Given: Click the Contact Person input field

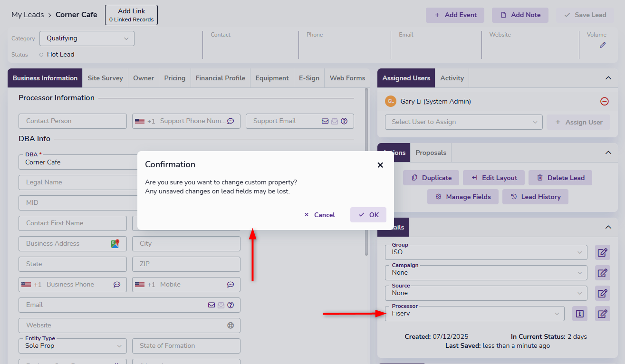Looking at the screenshot, I should pyautogui.click(x=73, y=121).
